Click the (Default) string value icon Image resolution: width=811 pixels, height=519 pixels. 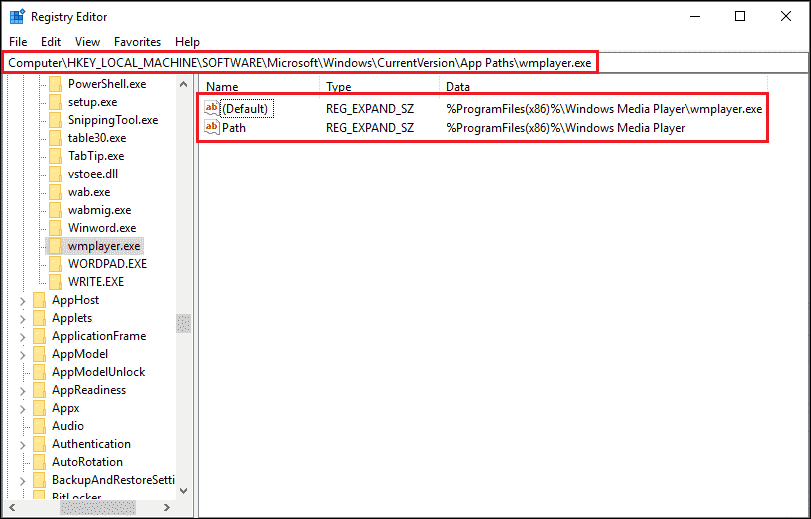coord(212,108)
